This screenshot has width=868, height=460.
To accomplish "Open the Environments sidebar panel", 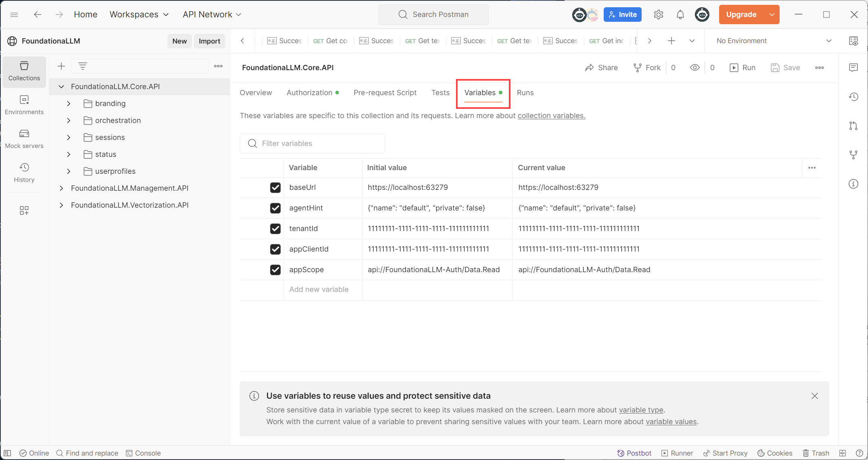I will tap(24, 105).
